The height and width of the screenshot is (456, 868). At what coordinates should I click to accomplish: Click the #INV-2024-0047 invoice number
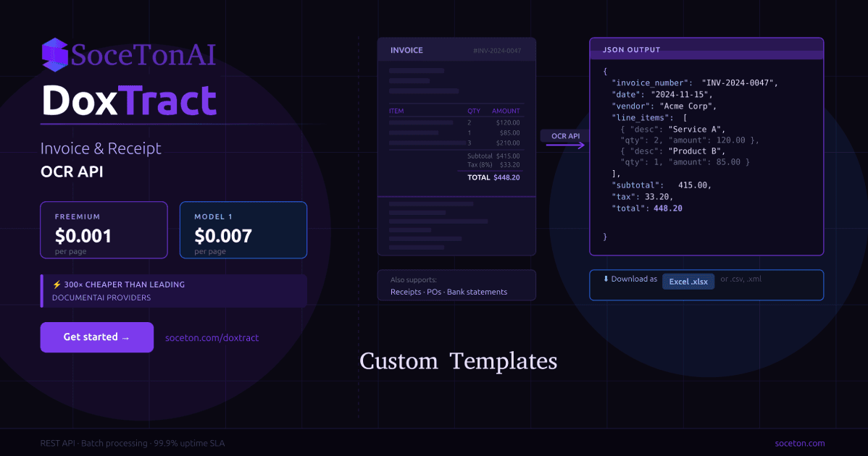(x=497, y=51)
